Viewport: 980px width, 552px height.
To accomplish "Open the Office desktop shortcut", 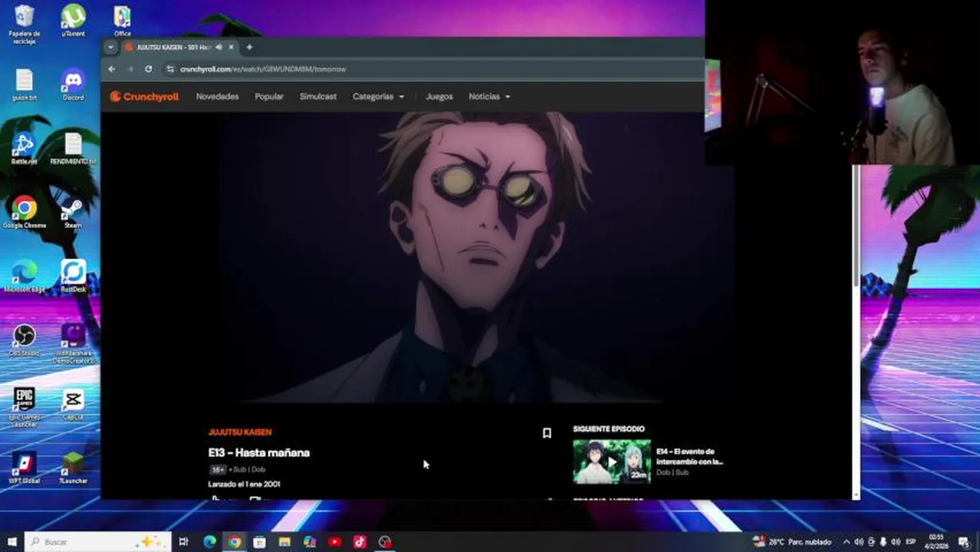I will coord(122,21).
